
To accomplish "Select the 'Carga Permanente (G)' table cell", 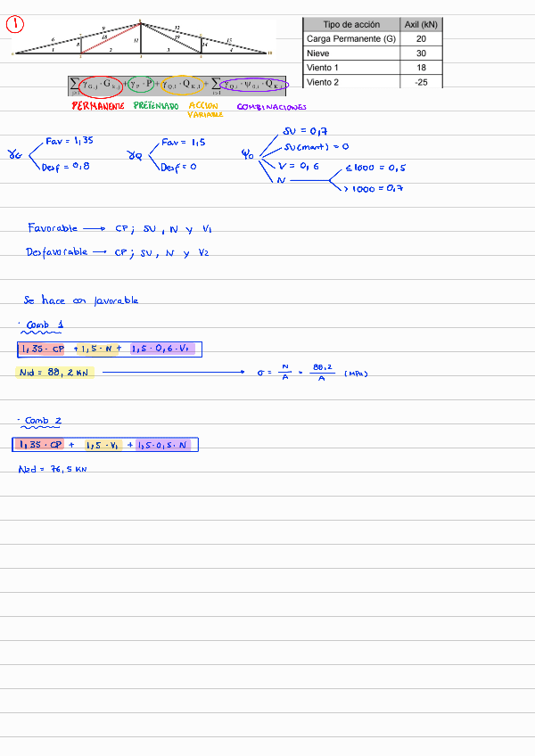I will (x=351, y=38).
